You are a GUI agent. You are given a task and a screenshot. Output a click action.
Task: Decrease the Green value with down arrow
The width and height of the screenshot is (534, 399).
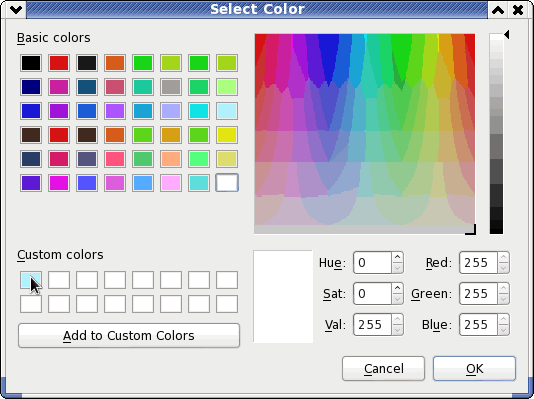coord(503,299)
